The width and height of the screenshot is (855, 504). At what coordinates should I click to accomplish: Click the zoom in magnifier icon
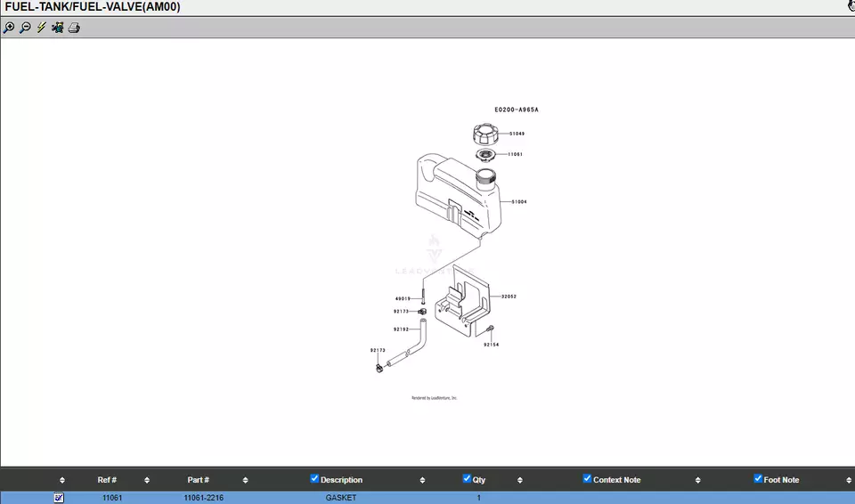(9, 28)
